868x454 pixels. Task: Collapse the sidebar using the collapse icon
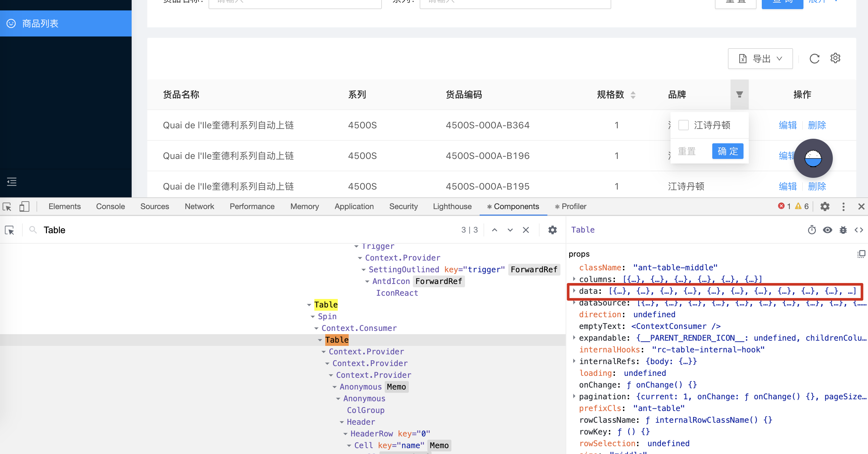click(11, 182)
